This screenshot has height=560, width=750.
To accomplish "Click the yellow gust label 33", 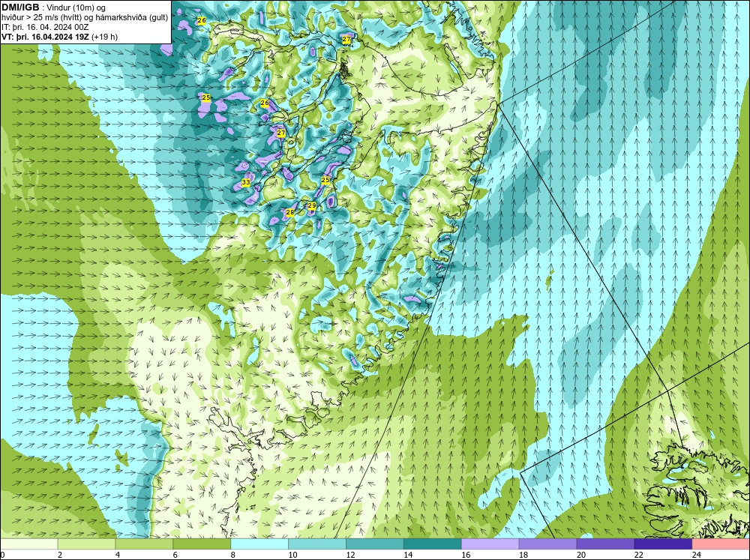I will pyautogui.click(x=246, y=182).
